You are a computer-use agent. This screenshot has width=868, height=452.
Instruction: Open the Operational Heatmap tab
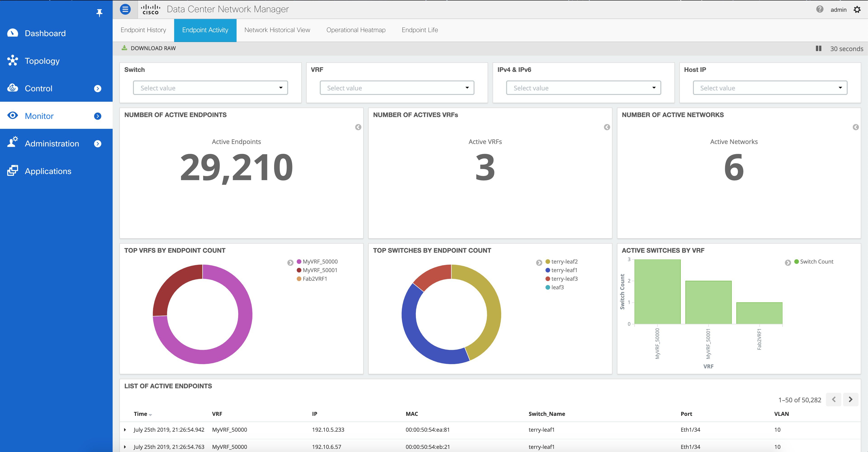point(356,30)
